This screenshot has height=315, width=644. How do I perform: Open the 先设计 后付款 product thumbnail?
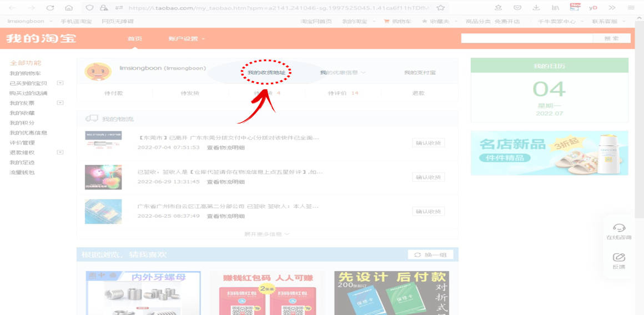(392, 293)
